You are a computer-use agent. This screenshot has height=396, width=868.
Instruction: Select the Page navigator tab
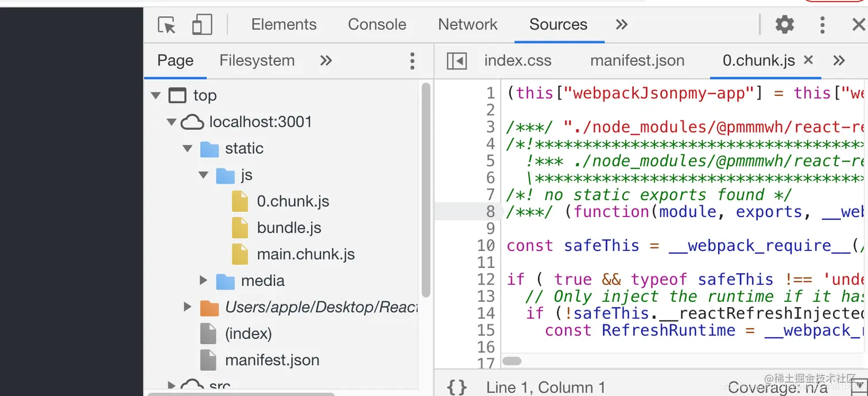tap(175, 61)
